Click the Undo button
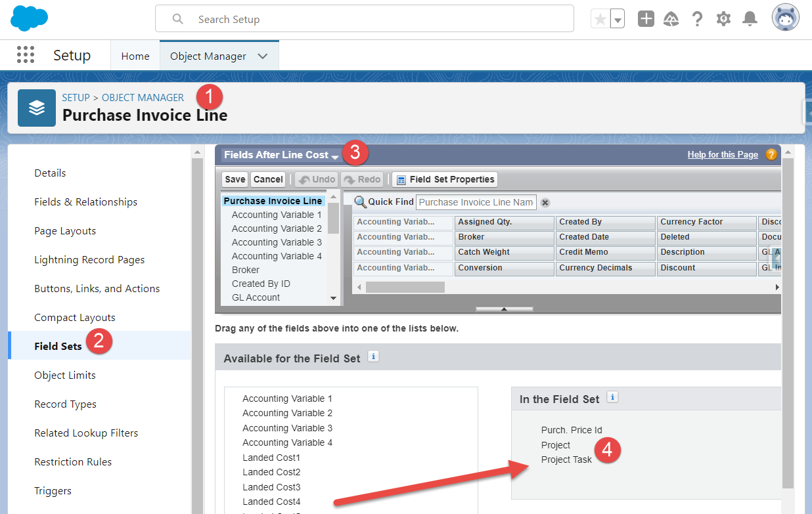This screenshot has height=514, width=812. click(317, 179)
